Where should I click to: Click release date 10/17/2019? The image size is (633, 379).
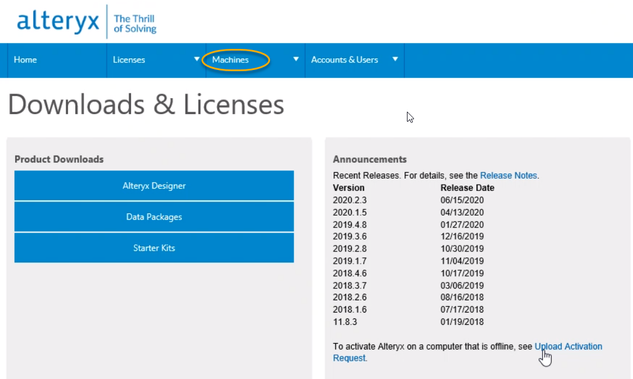[462, 273]
